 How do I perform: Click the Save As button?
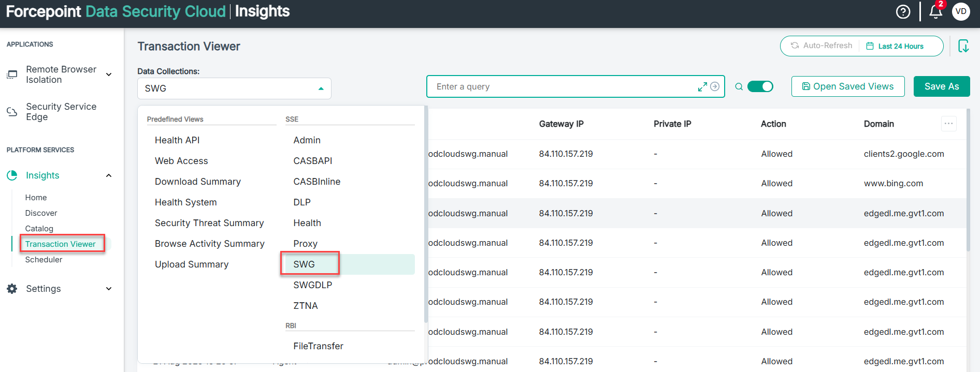pyautogui.click(x=941, y=86)
